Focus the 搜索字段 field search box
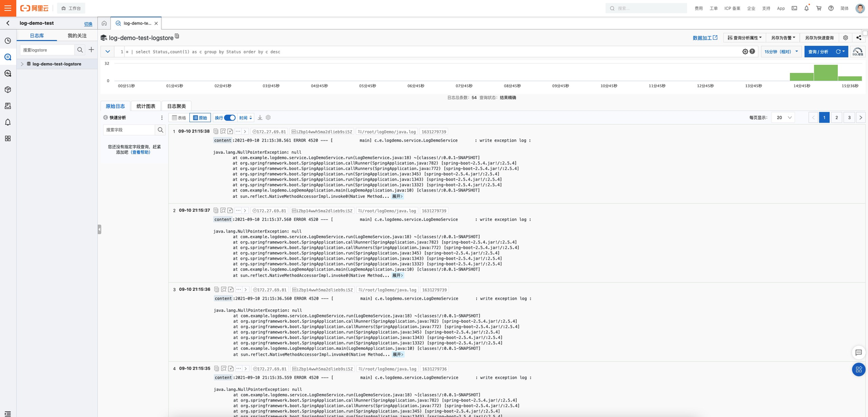This screenshot has height=417, width=868. (x=129, y=130)
